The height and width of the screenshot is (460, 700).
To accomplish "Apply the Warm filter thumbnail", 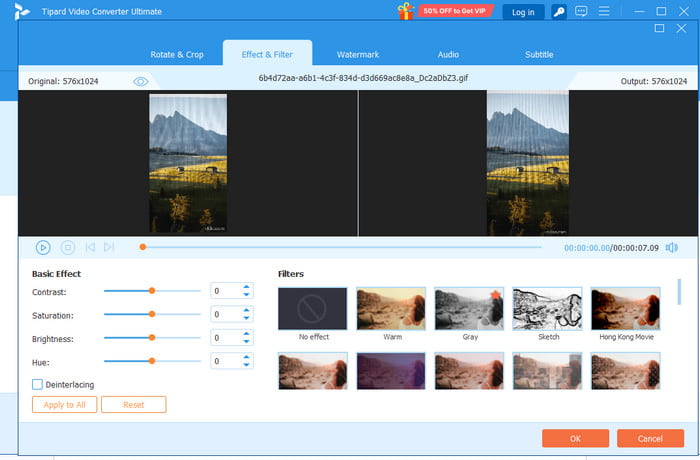I will pyautogui.click(x=391, y=309).
